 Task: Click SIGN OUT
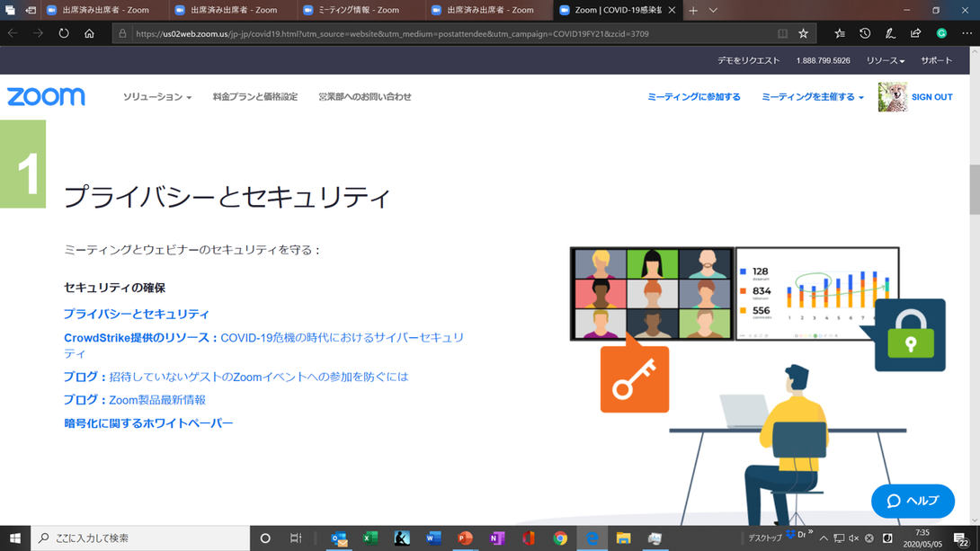click(931, 97)
